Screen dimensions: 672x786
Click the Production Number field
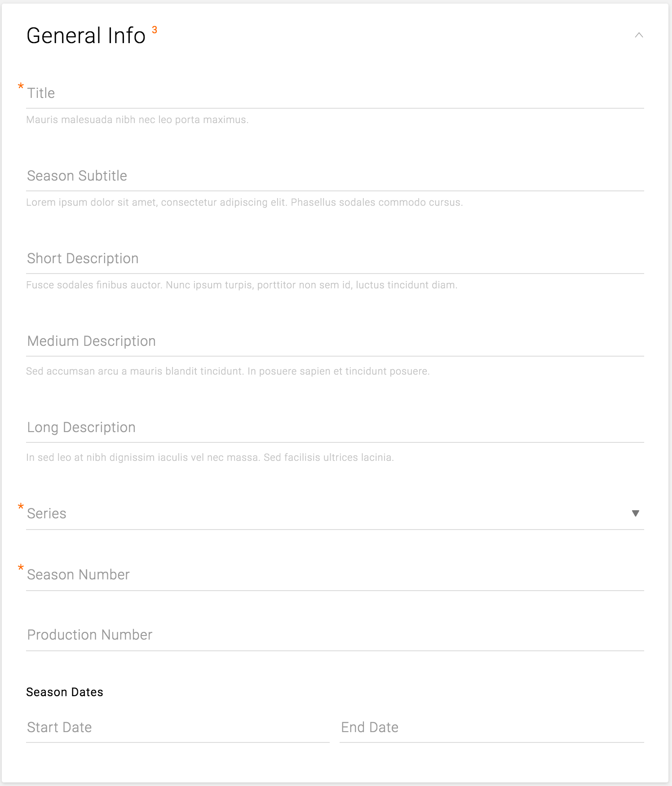(x=335, y=635)
